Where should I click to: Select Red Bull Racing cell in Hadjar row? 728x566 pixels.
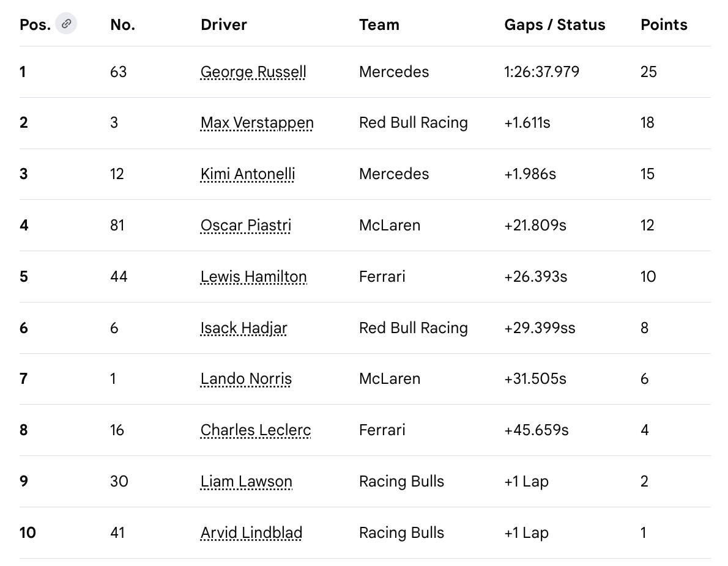coord(413,328)
